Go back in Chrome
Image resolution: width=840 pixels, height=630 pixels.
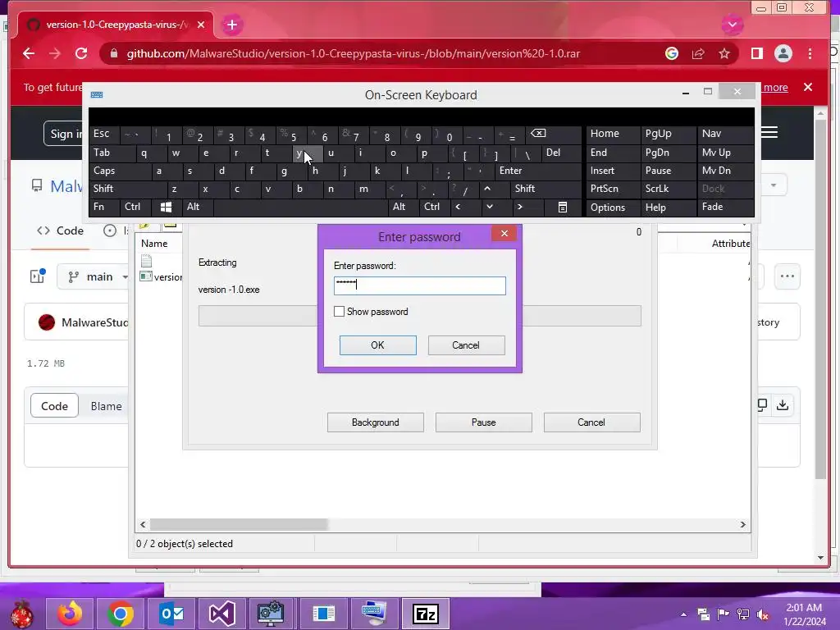coord(29,53)
